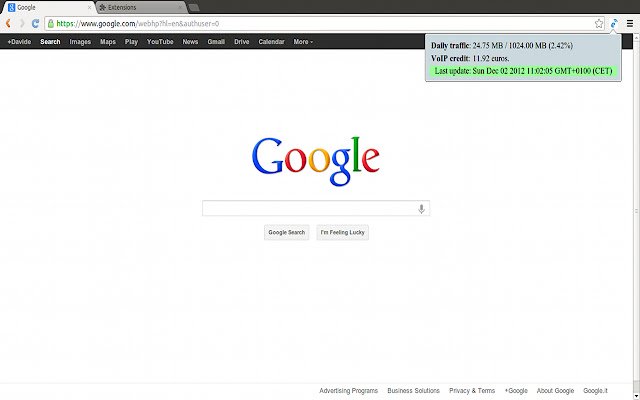Open the +Google footer link
The image size is (640, 400).
[x=516, y=391]
